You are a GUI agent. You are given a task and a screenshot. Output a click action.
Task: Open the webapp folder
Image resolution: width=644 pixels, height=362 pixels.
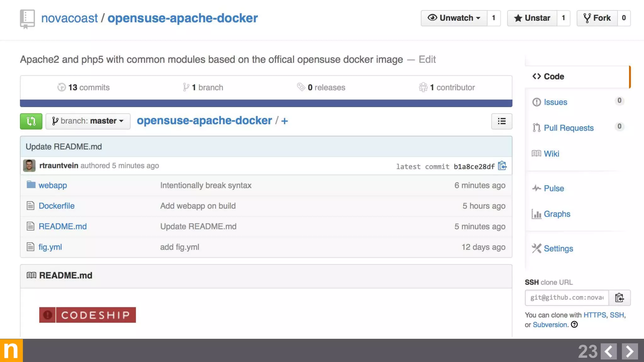click(53, 185)
